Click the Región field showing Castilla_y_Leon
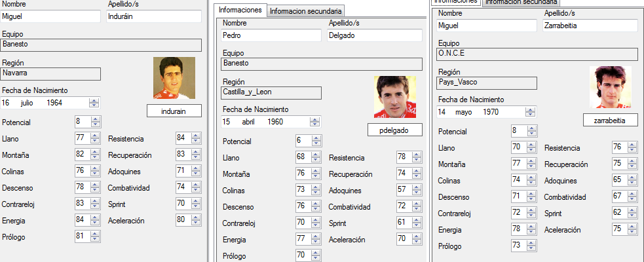 click(272, 93)
